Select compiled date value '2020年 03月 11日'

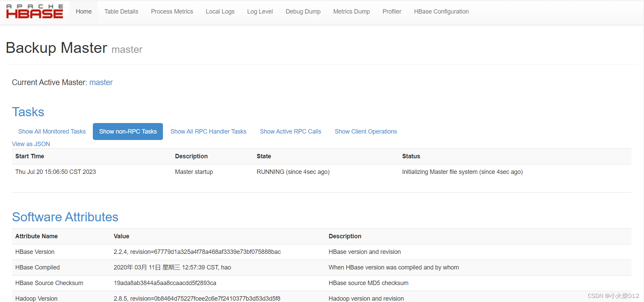(x=172, y=267)
